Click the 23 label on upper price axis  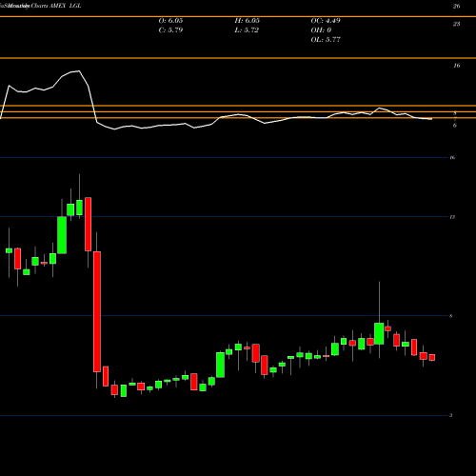pos(456,24)
